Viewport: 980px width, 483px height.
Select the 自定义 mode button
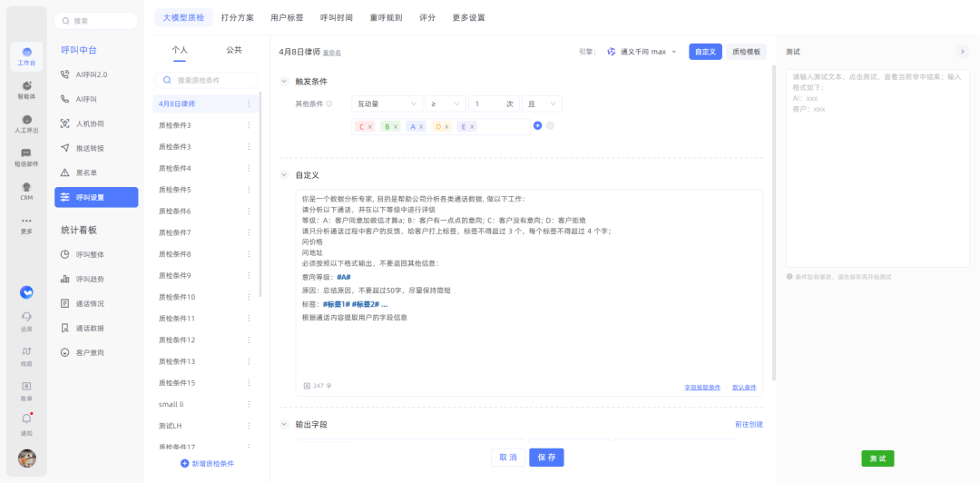tap(705, 52)
